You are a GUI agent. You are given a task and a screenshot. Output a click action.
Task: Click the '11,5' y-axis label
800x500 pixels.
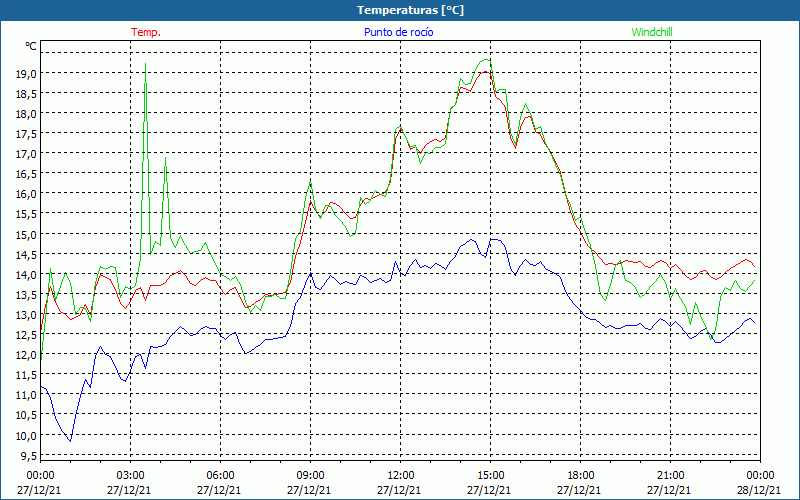tap(27, 375)
